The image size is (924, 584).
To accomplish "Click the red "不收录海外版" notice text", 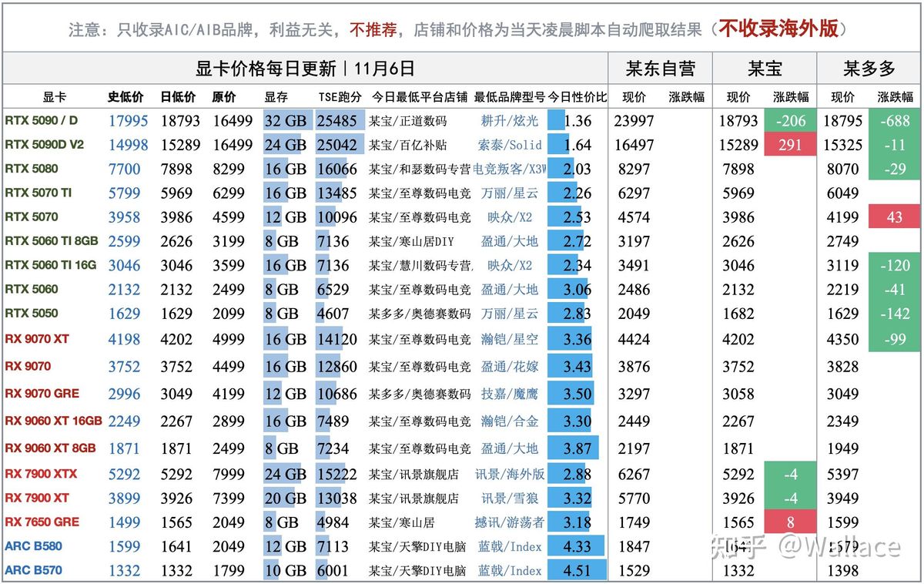I will (x=778, y=29).
